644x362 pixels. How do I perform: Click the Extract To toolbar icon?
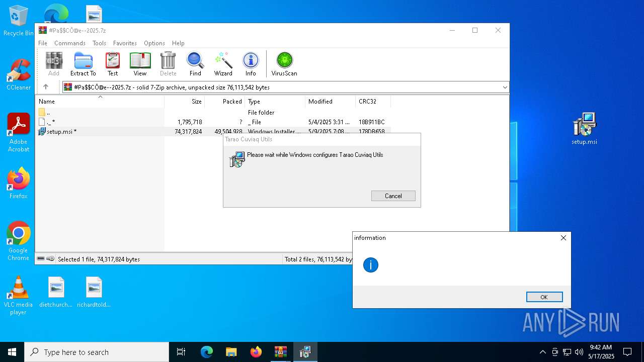pos(83,64)
